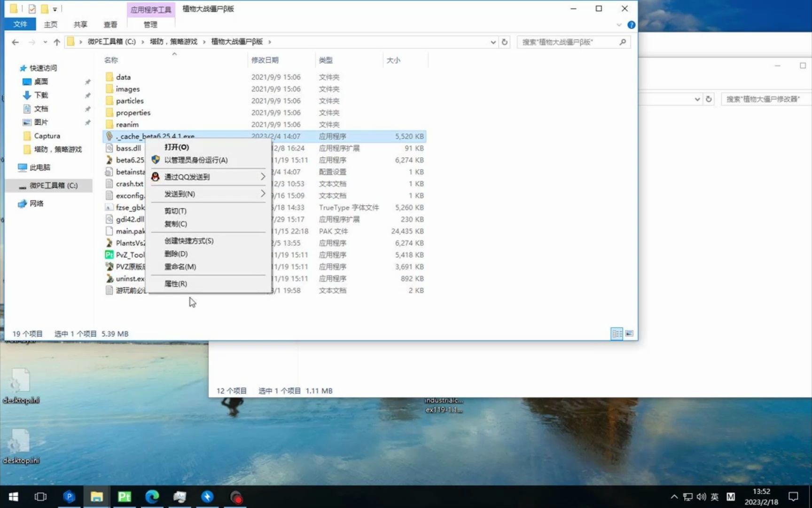
Task: Open the 通过QQ发送到 submenu
Action: click(209, 177)
